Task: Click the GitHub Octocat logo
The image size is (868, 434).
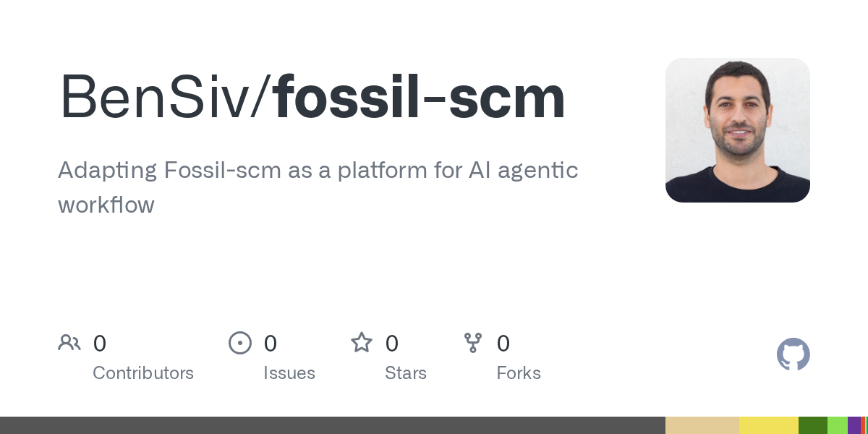Action: click(x=793, y=354)
